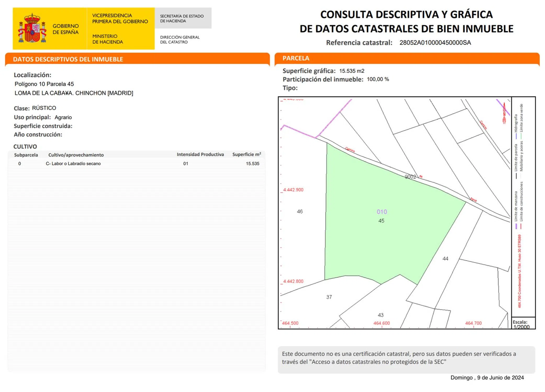
Task: Click the 'RÚSTICO' class value
Action: [x=44, y=108]
